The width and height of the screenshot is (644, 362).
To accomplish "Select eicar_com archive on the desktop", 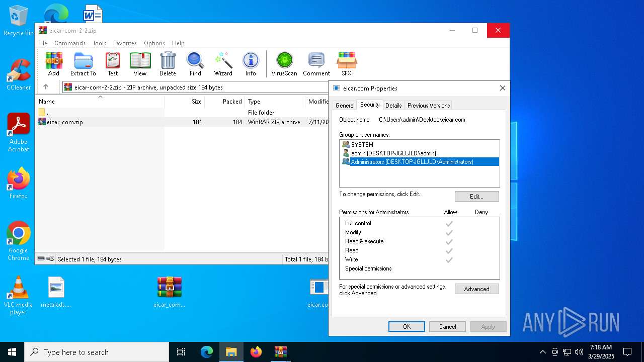I will (x=169, y=292).
